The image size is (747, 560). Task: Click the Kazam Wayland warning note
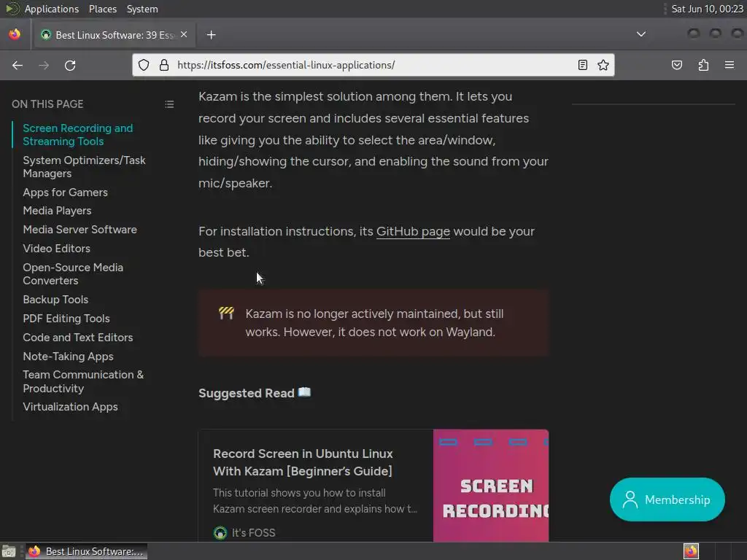373,323
